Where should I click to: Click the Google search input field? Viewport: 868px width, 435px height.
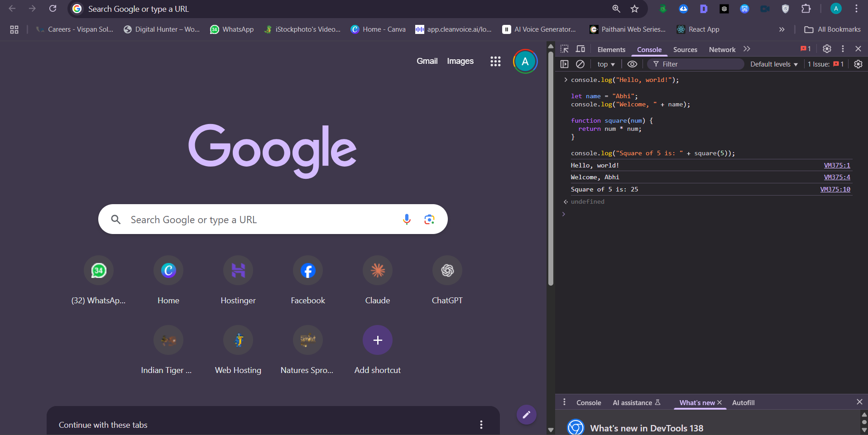point(258,219)
